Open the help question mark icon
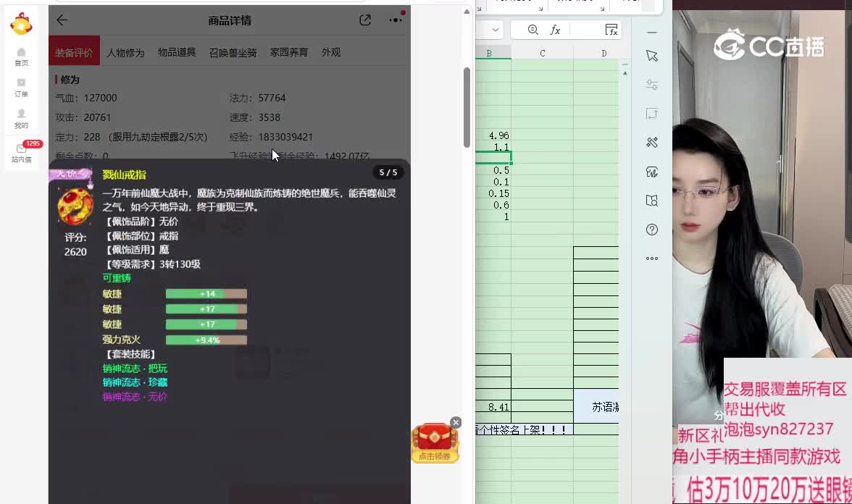 (652, 230)
